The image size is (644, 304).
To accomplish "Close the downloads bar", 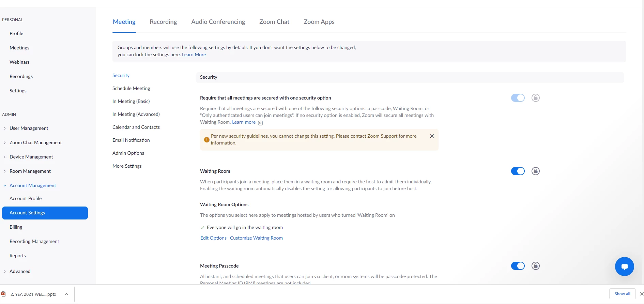I will (642, 294).
